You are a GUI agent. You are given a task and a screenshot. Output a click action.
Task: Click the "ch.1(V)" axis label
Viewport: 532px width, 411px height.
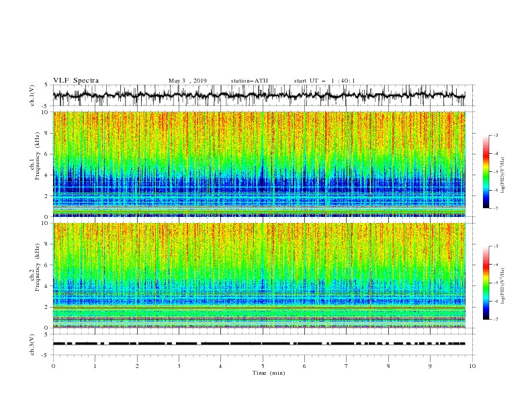pos(32,95)
